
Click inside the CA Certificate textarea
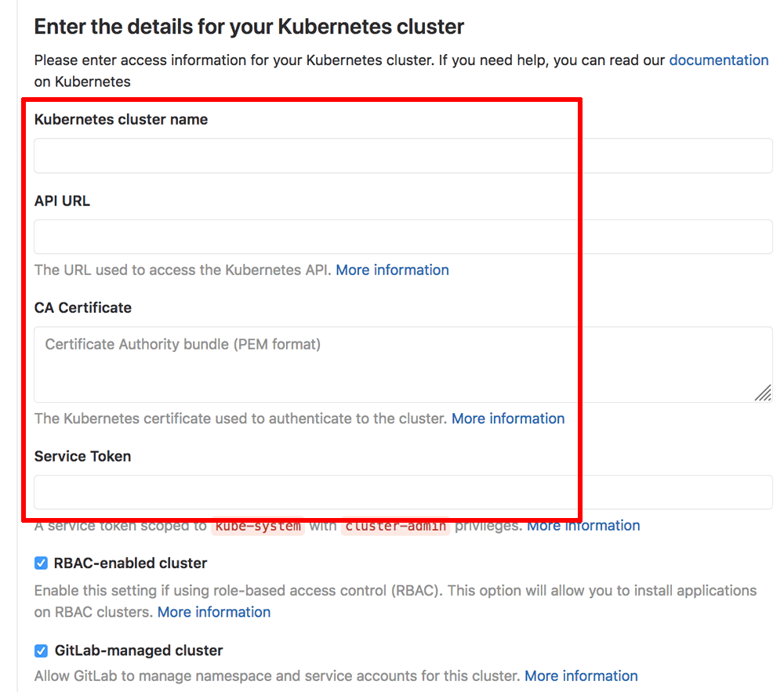point(392,364)
